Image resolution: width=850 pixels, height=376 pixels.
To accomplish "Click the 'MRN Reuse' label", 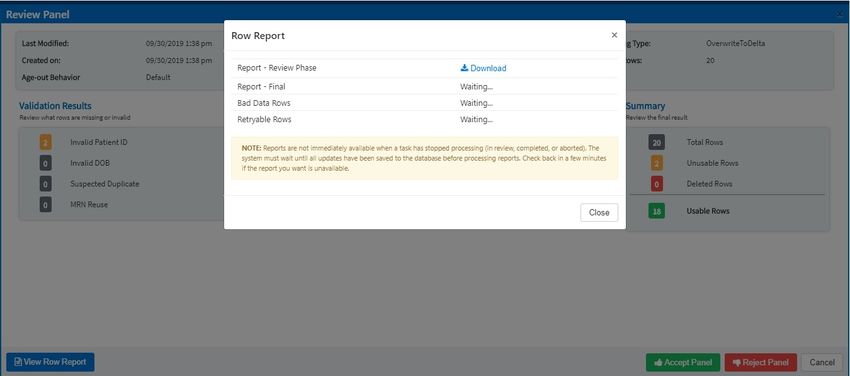I will pos(89,205).
